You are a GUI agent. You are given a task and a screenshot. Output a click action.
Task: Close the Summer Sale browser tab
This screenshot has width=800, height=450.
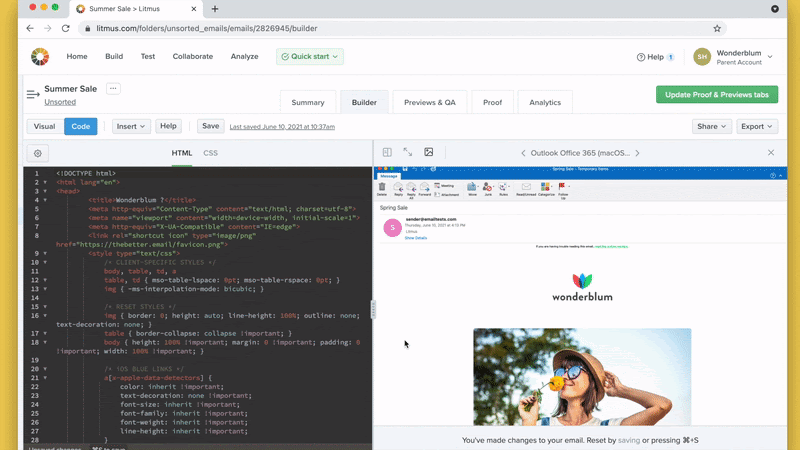(x=194, y=9)
